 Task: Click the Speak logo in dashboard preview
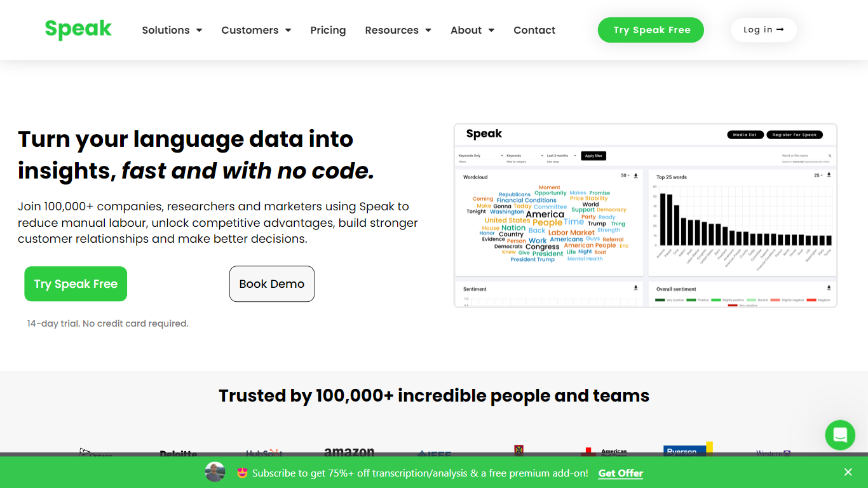click(484, 133)
